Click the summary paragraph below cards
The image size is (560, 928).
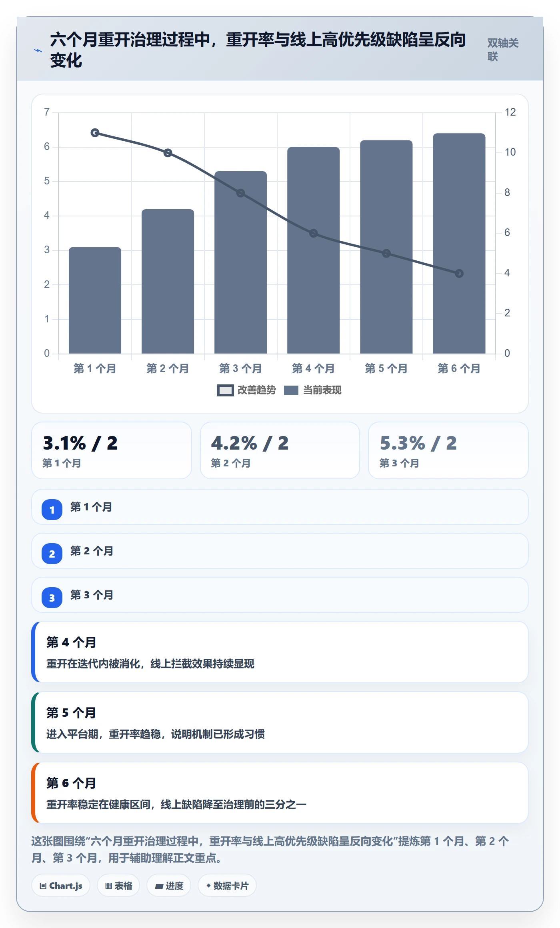tap(270, 850)
